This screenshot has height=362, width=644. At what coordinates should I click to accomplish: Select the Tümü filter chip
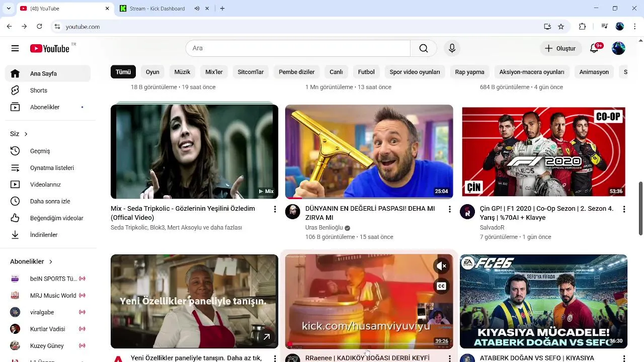(123, 72)
